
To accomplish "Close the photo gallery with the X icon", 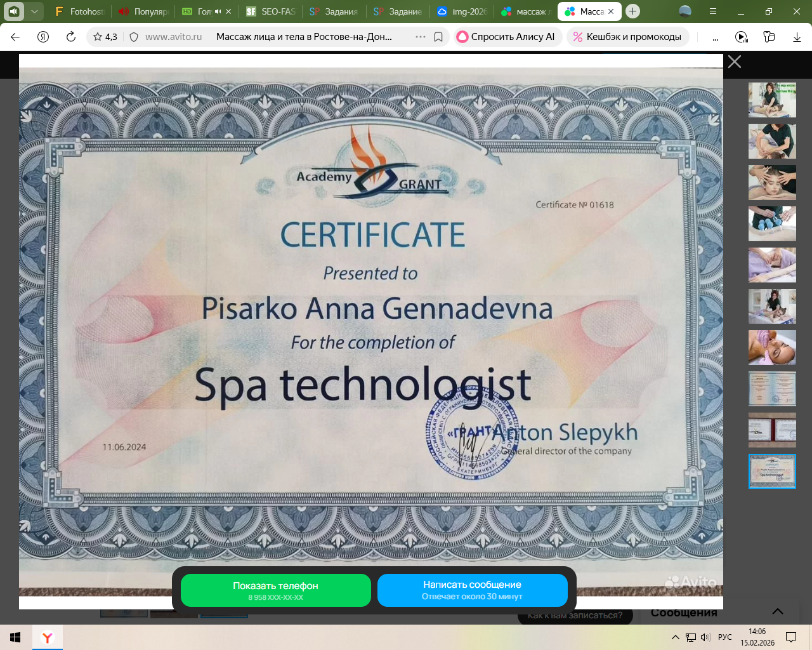I will click(x=734, y=62).
